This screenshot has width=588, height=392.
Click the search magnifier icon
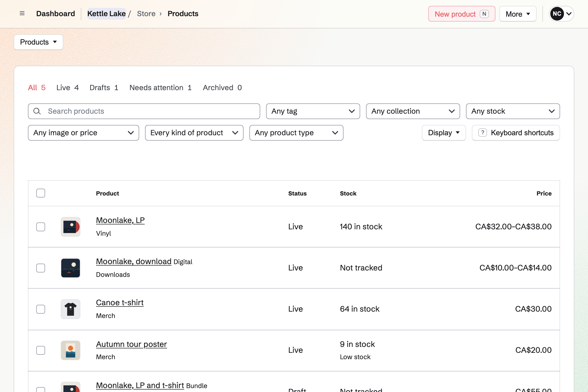click(x=37, y=111)
